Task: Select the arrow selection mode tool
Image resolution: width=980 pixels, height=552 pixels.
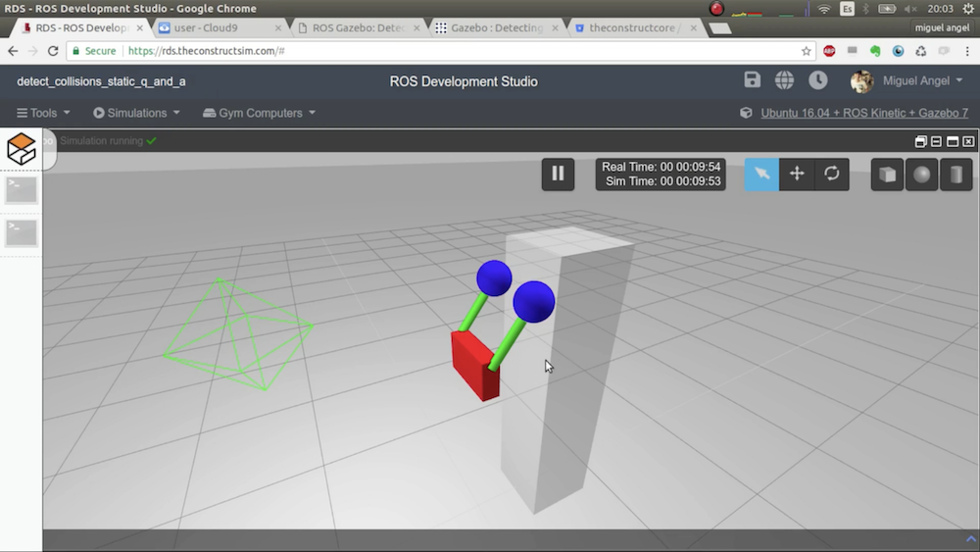Action: tap(761, 174)
